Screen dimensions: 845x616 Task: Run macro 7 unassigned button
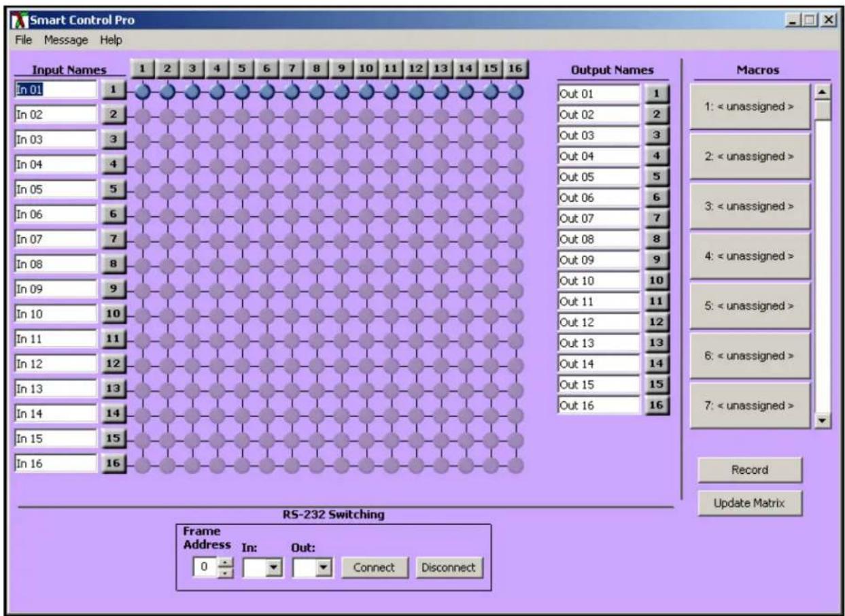[x=750, y=405]
